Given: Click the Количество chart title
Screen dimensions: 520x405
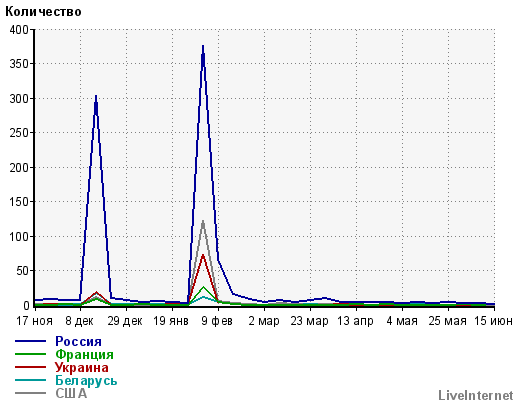Looking at the screenshot, I should click(x=43, y=12).
